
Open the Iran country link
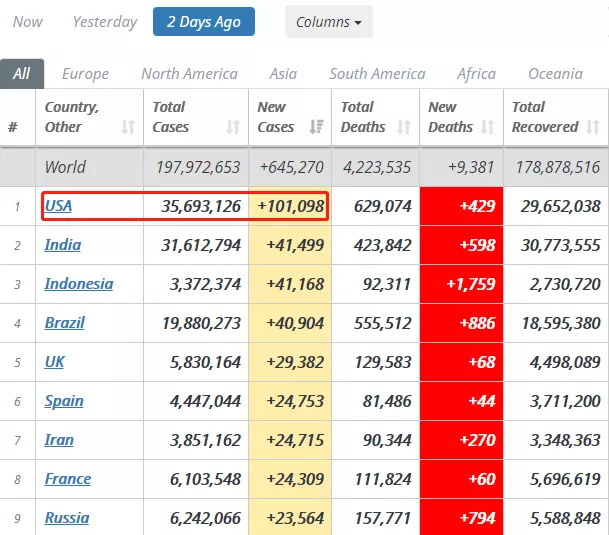tap(59, 440)
